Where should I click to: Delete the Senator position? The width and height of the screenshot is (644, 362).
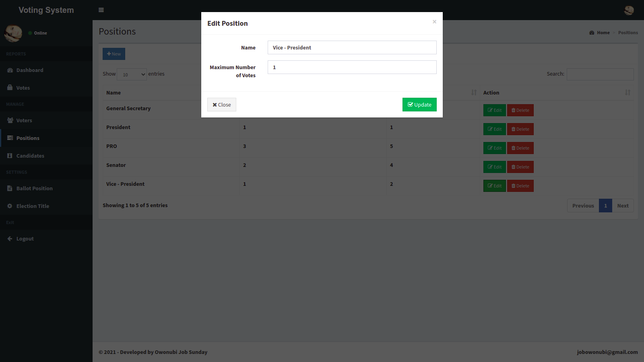(x=520, y=167)
